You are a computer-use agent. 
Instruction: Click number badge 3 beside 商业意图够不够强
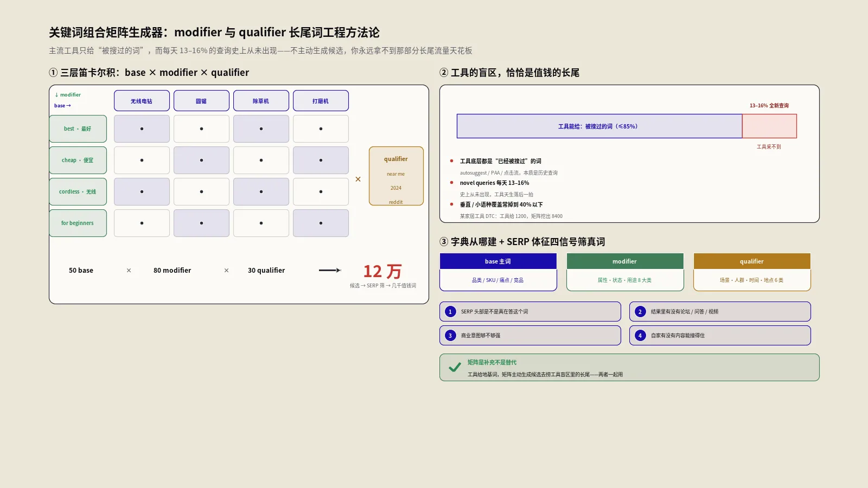pos(450,336)
